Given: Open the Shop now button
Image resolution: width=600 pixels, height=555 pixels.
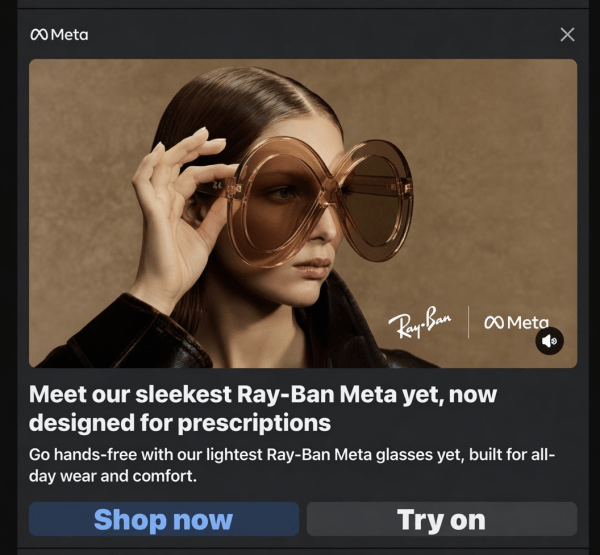Looking at the screenshot, I should [x=164, y=519].
